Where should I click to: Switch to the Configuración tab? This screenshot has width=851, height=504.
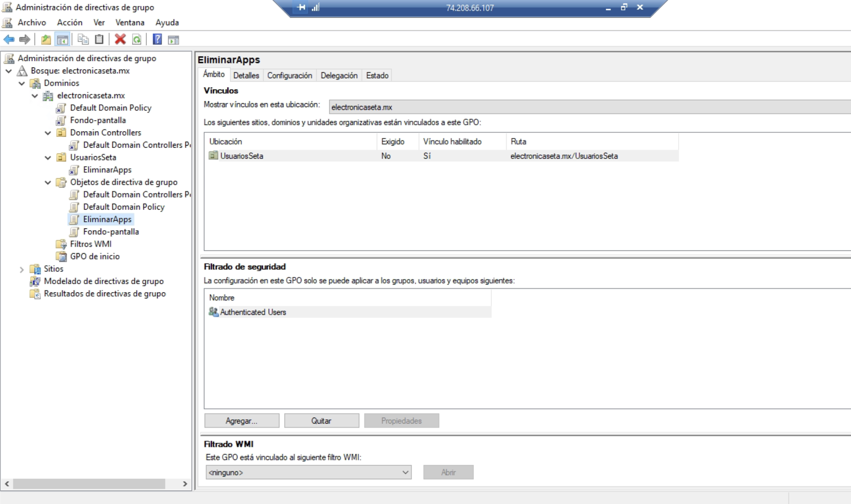pyautogui.click(x=289, y=75)
